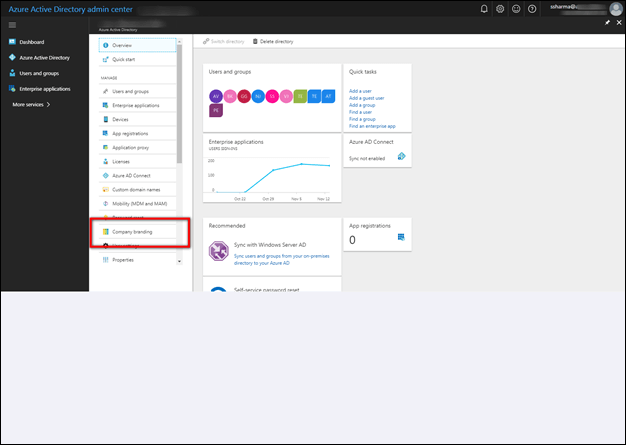The image size is (626, 445).
Task: Click the Find an enterprise app link
Action: tap(372, 126)
